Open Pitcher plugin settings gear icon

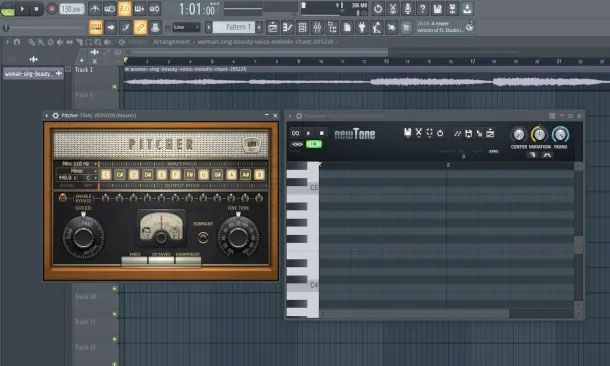click(x=56, y=116)
